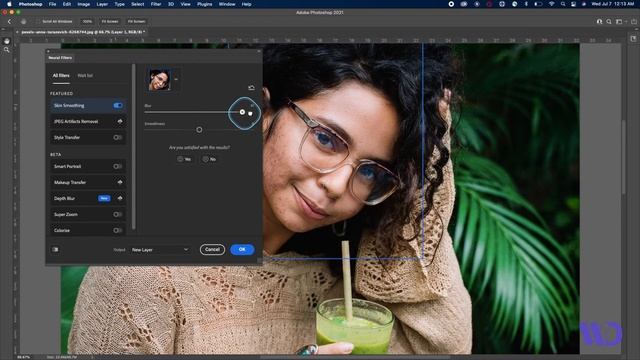Expand the face selector arrow beside thumbnail
The width and height of the screenshot is (640, 360).
[176, 79]
